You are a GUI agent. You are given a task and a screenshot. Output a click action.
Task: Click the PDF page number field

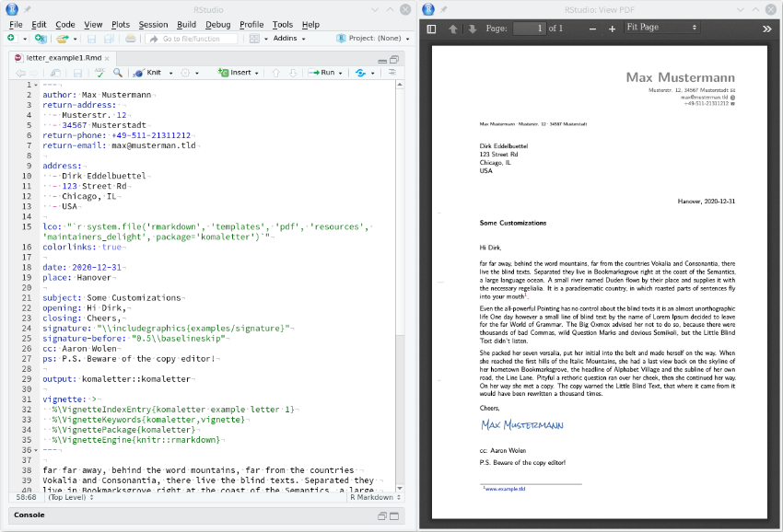[530, 29]
